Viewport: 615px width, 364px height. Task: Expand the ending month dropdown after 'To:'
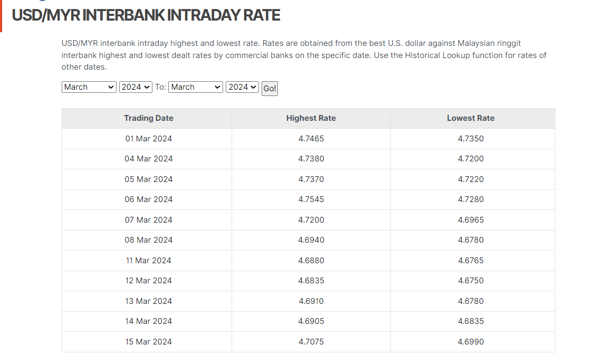tap(196, 87)
